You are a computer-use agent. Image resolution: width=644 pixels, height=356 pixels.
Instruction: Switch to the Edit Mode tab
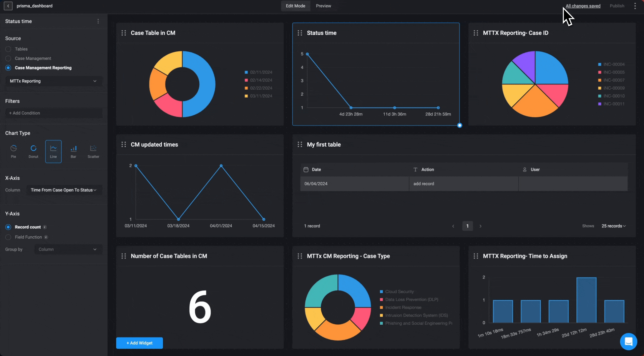[295, 6]
